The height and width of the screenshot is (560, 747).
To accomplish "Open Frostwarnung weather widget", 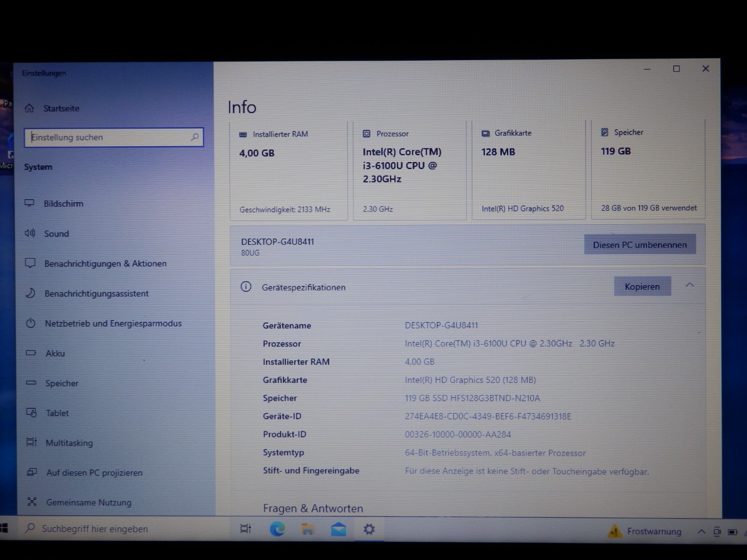I will (644, 531).
